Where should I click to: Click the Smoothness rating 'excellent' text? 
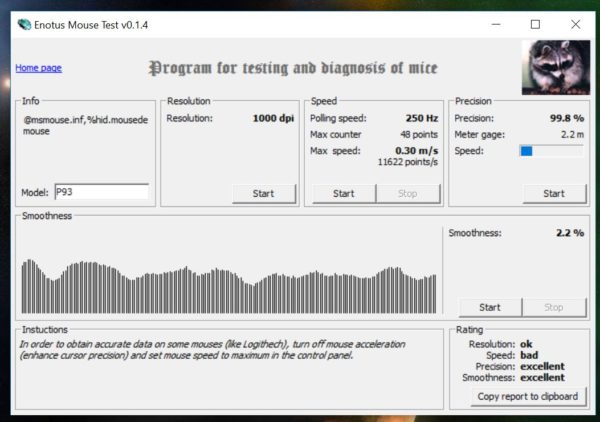tap(543, 378)
